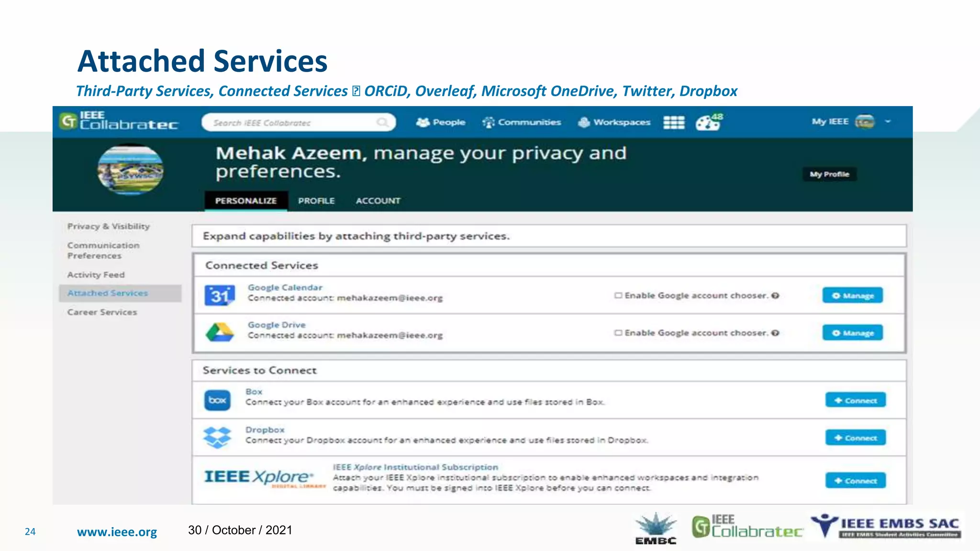Click help icon next to Google Drive chooser
980x551 pixels.
click(x=776, y=333)
